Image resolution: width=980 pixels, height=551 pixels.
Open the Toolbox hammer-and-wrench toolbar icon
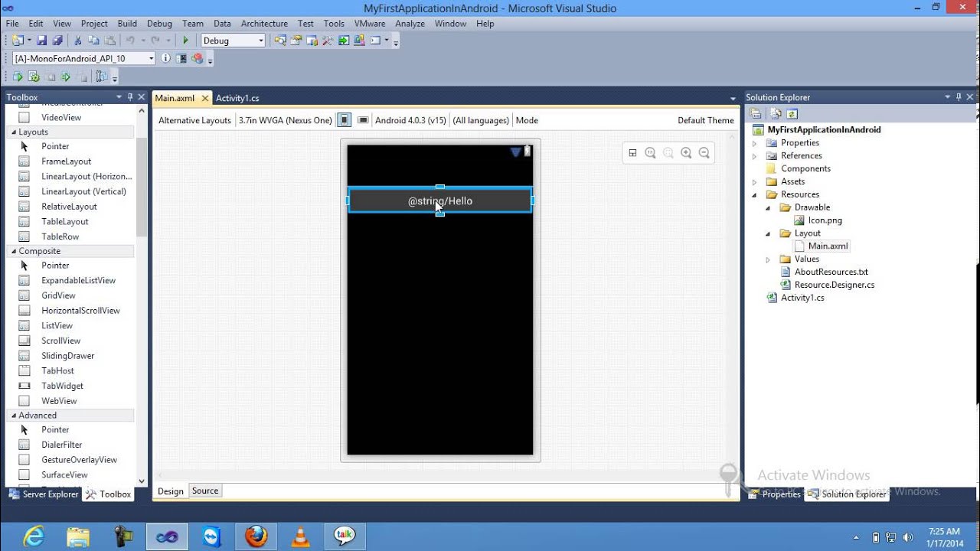(328, 41)
